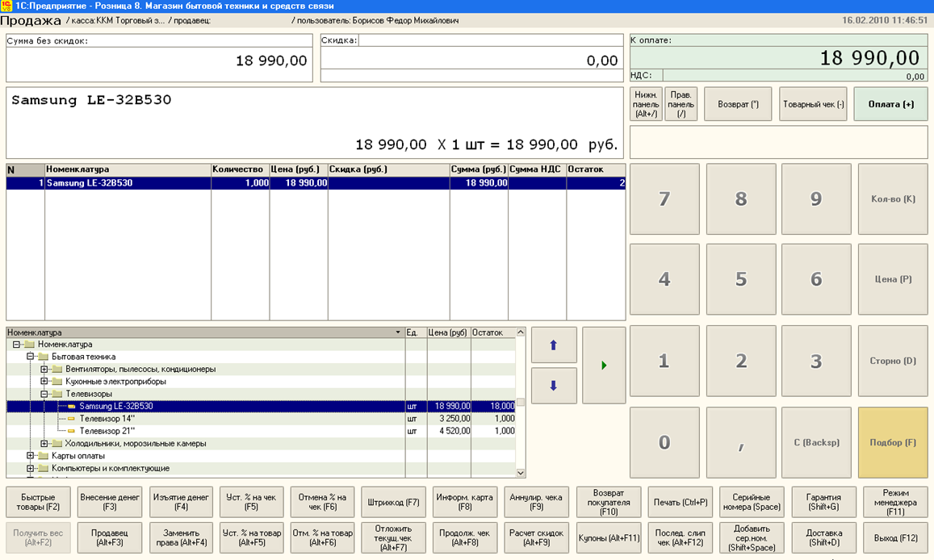Click Отложить текущ.чек (Alt+F7)

393,537
